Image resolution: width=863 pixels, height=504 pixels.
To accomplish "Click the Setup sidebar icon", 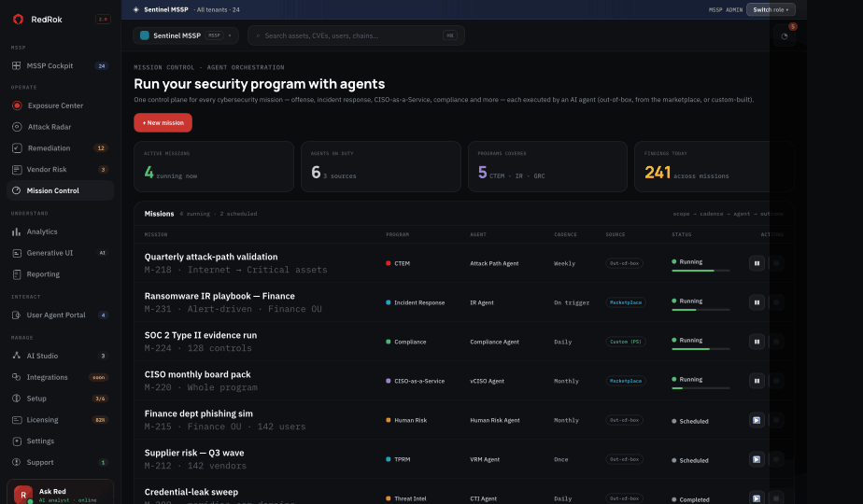I will click(17, 399).
